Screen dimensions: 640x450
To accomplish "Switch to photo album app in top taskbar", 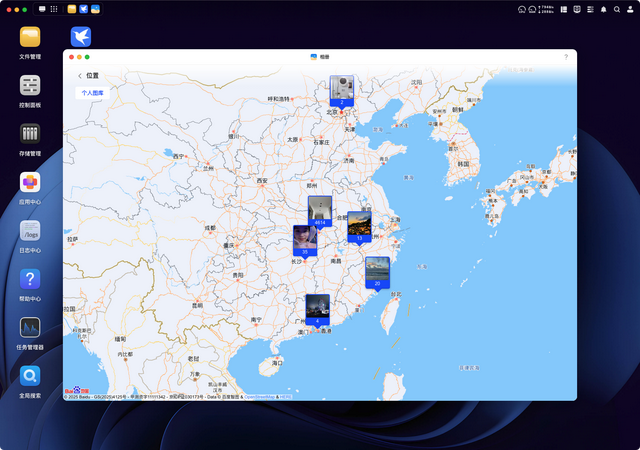I will (96, 9).
